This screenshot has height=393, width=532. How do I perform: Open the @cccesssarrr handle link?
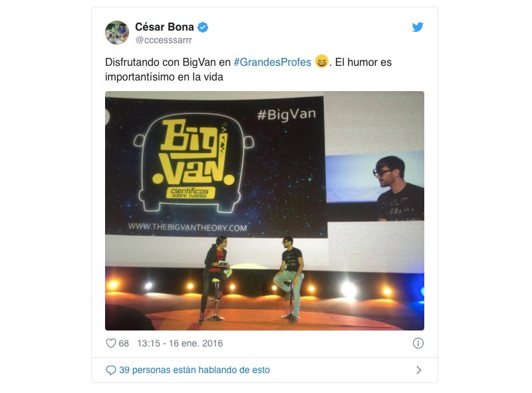(x=164, y=40)
